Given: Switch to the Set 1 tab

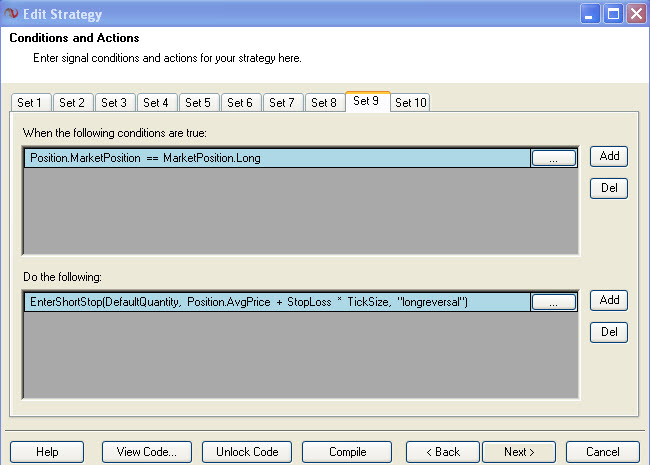Looking at the screenshot, I should [x=30, y=102].
